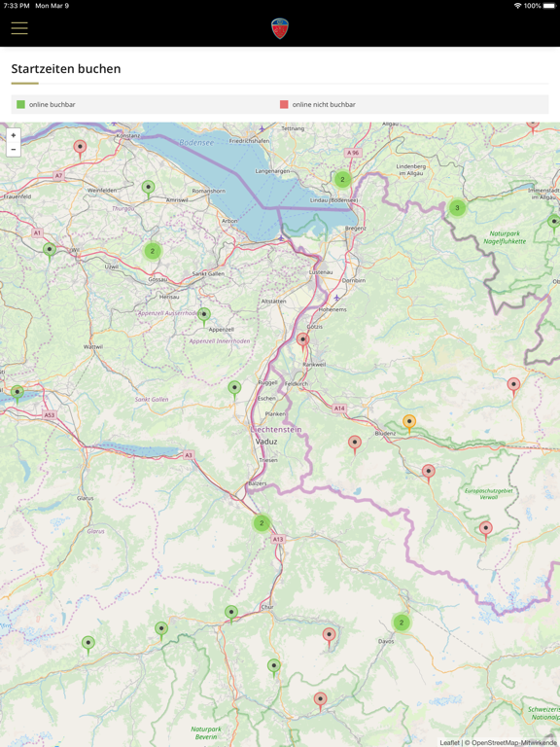560x747 pixels.
Task: Select red pin west of Davos
Action: pyautogui.click(x=329, y=637)
